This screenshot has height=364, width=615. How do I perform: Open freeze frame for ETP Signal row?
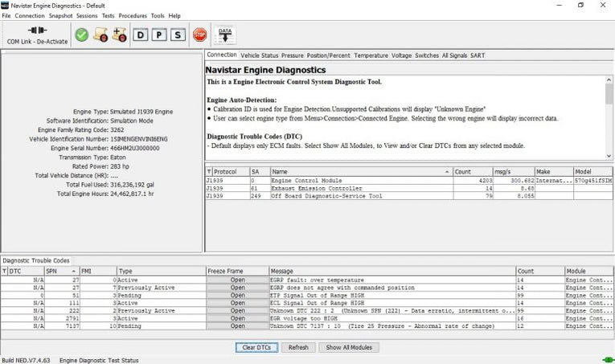pos(238,296)
